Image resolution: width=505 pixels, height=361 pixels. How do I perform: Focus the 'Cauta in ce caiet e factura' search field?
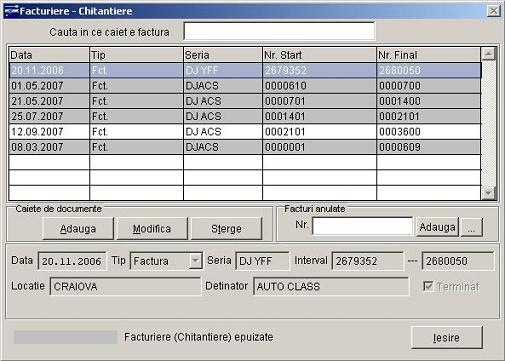pyautogui.click(x=279, y=31)
